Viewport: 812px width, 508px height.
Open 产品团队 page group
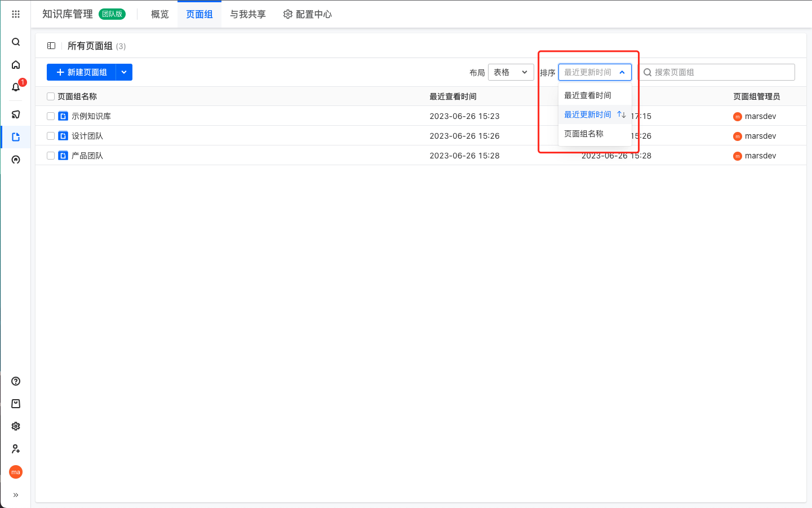pyautogui.click(x=87, y=156)
